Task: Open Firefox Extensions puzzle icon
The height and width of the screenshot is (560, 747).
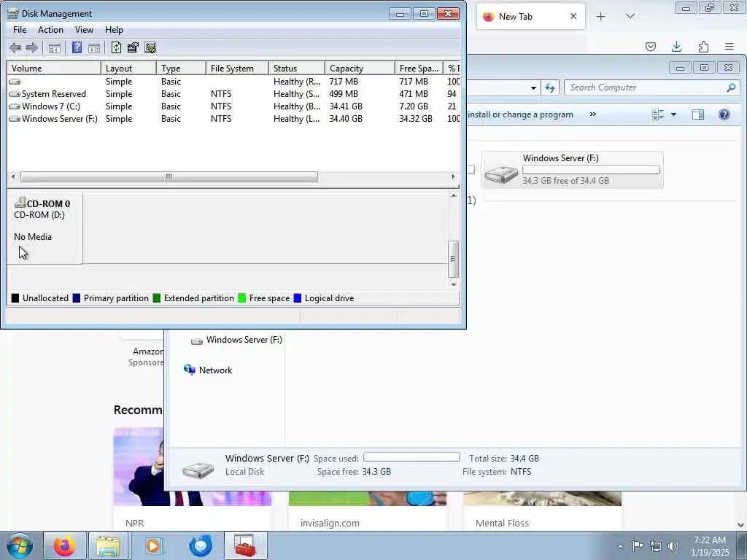Action: pos(703,46)
